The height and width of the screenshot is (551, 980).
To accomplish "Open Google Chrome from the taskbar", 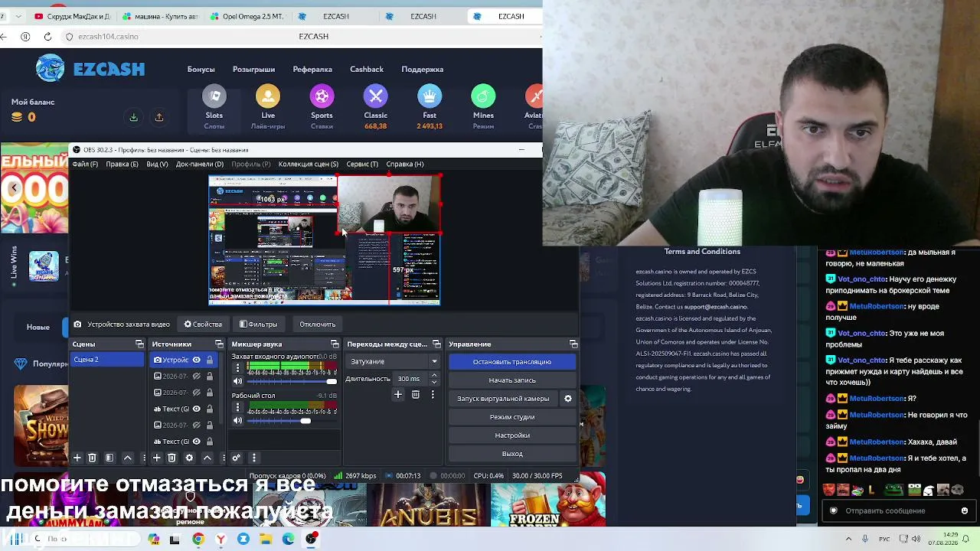I will [x=198, y=540].
